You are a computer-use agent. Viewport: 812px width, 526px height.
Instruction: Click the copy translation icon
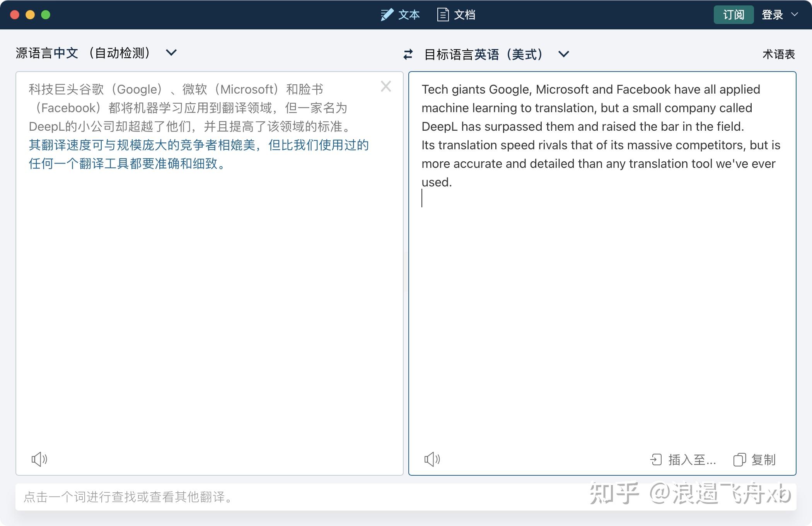[x=739, y=459]
